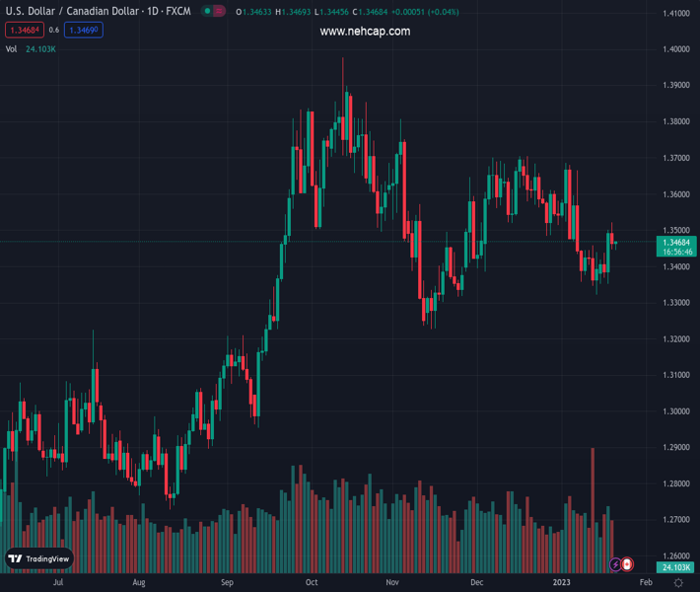
Task: Click the www.nehcap.com watermark text
Action: click(x=365, y=32)
